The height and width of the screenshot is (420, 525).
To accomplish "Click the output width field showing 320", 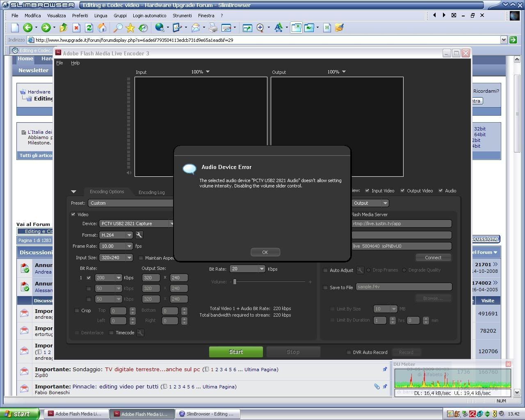I will 151,278.
